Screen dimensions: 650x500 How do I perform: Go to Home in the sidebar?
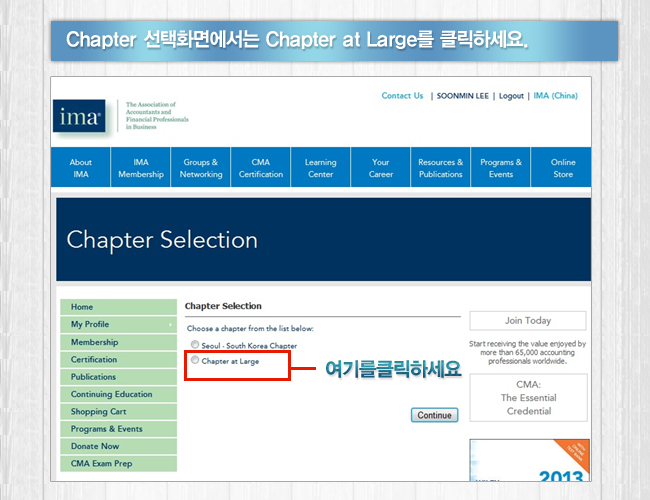[x=119, y=307]
